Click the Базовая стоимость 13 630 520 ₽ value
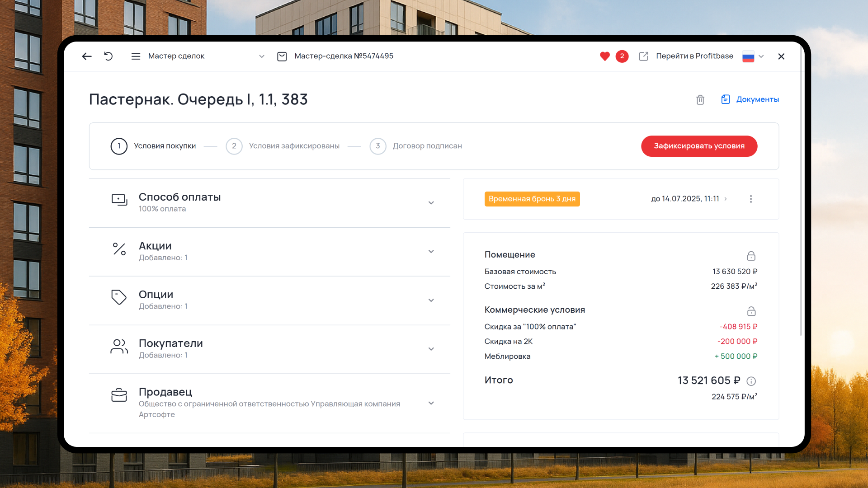 (735, 272)
